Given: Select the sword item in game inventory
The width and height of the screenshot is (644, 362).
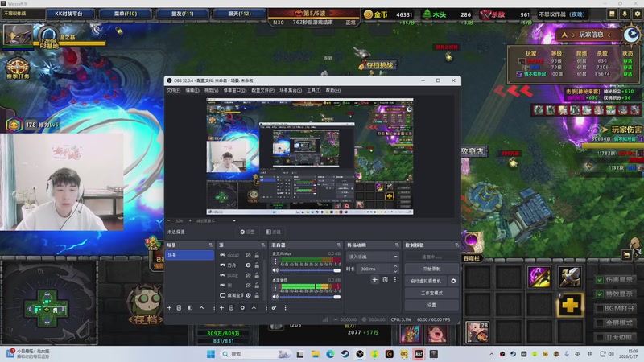Looking at the screenshot, I should point(570,277).
